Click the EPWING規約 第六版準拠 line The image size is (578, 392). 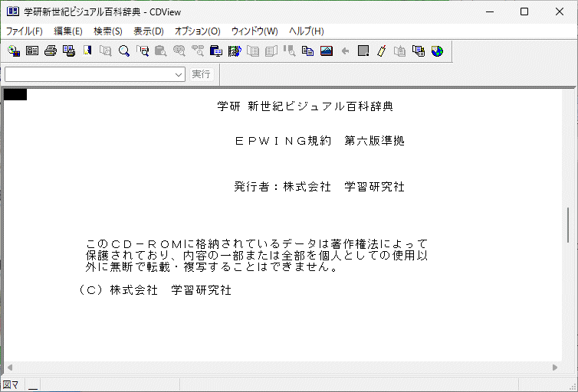tap(320, 141)
